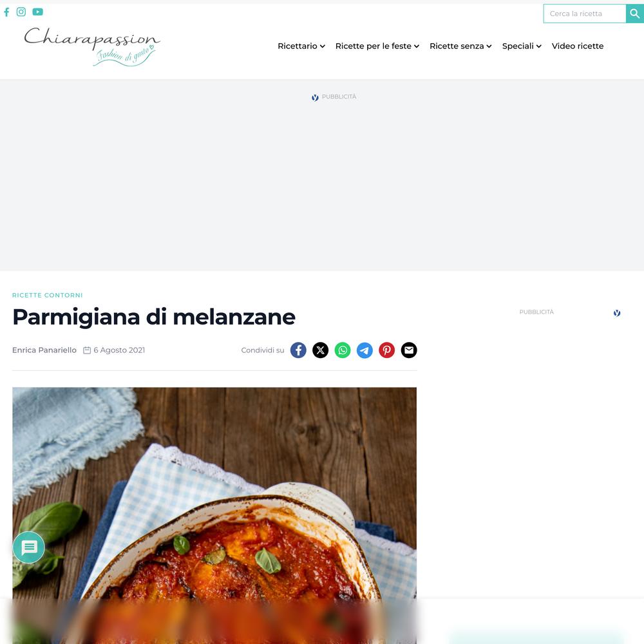Share recipe on WhatsApp

(x=343, y=350)
